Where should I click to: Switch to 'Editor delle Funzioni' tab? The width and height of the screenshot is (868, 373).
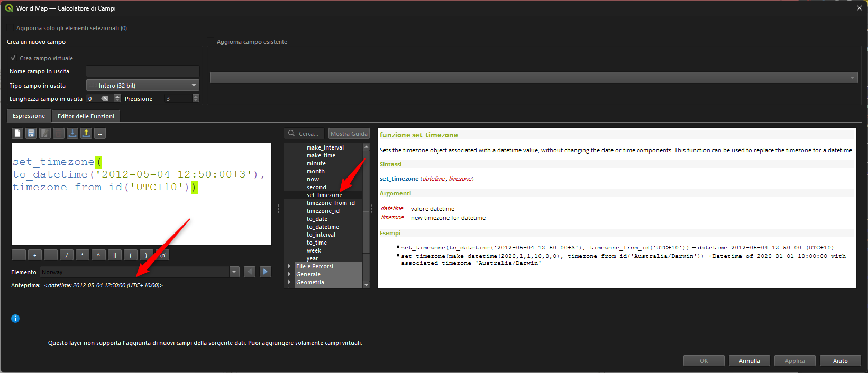[x=86, y=116]
